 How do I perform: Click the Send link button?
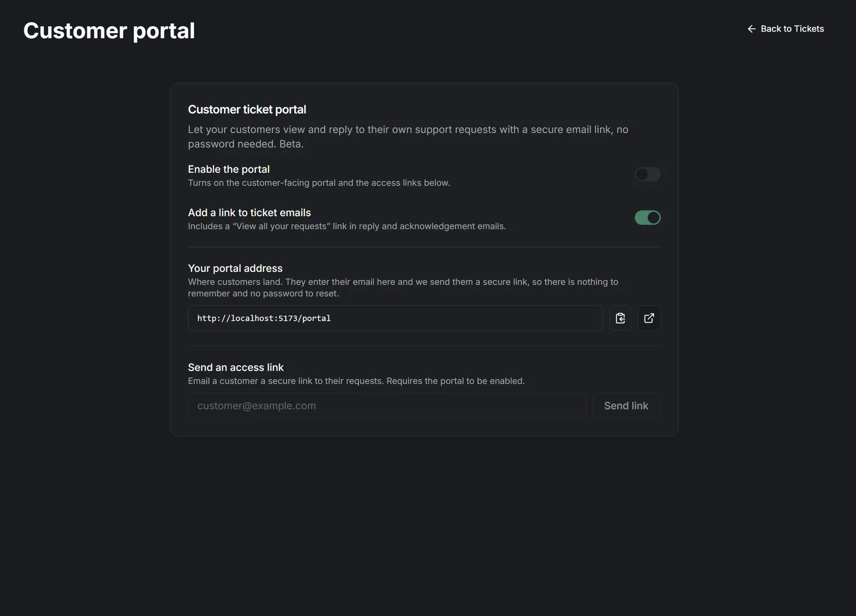(626, 406)
